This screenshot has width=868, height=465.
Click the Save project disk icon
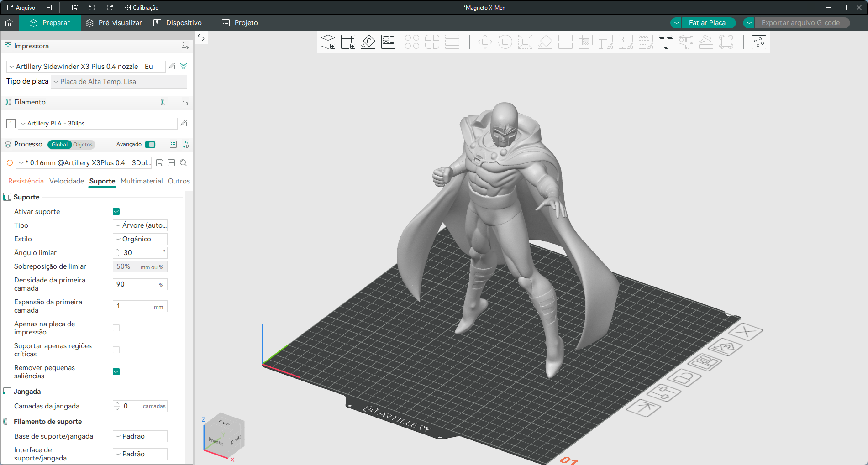coord(75,7)
